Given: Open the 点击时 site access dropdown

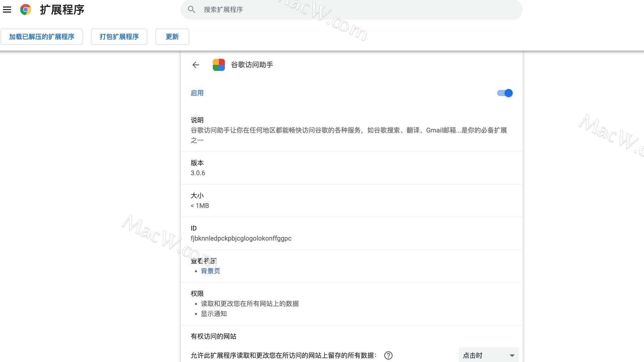Looking at the screenshot, I should [488, 355].
